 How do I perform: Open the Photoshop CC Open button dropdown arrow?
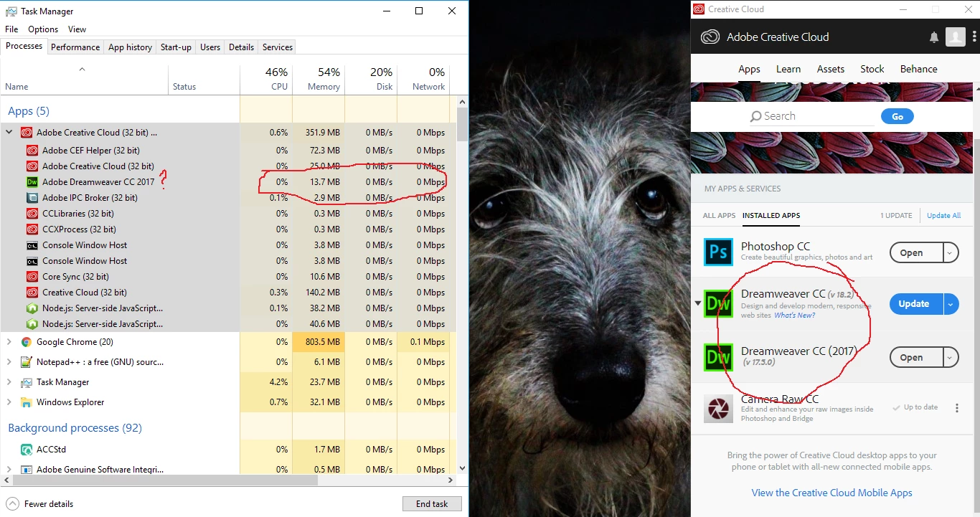click(x=951, y=252)
